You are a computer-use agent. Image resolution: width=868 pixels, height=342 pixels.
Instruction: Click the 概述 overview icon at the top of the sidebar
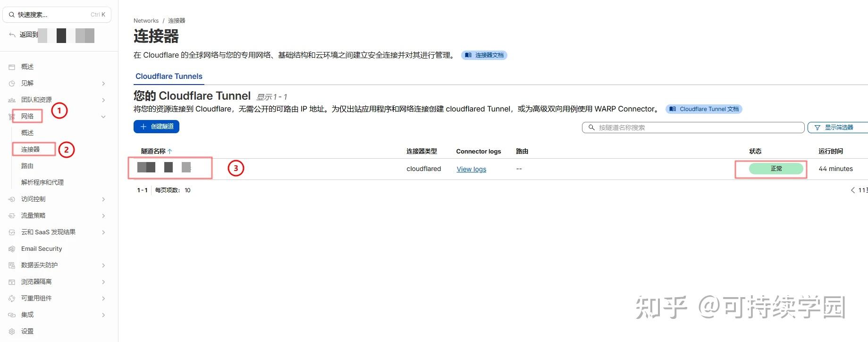click(x=12, y=67)
